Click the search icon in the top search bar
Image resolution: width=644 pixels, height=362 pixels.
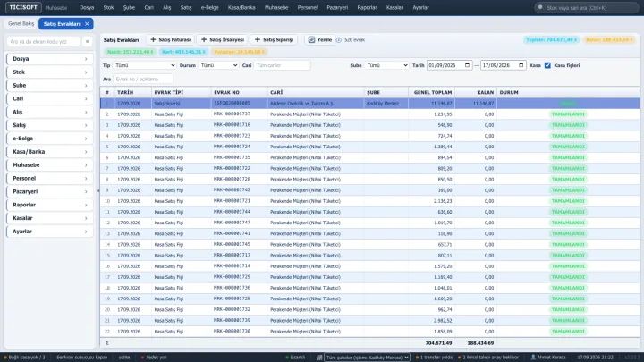click(540, 7)
